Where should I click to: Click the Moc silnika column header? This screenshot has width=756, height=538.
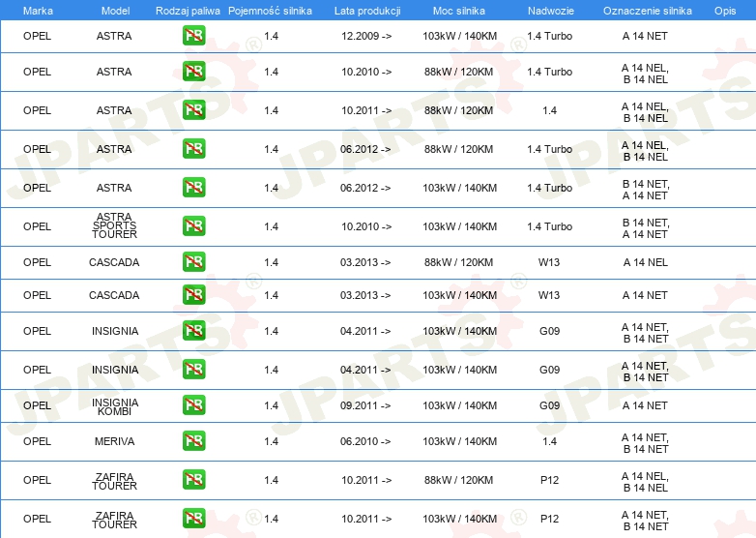(459, 10)
